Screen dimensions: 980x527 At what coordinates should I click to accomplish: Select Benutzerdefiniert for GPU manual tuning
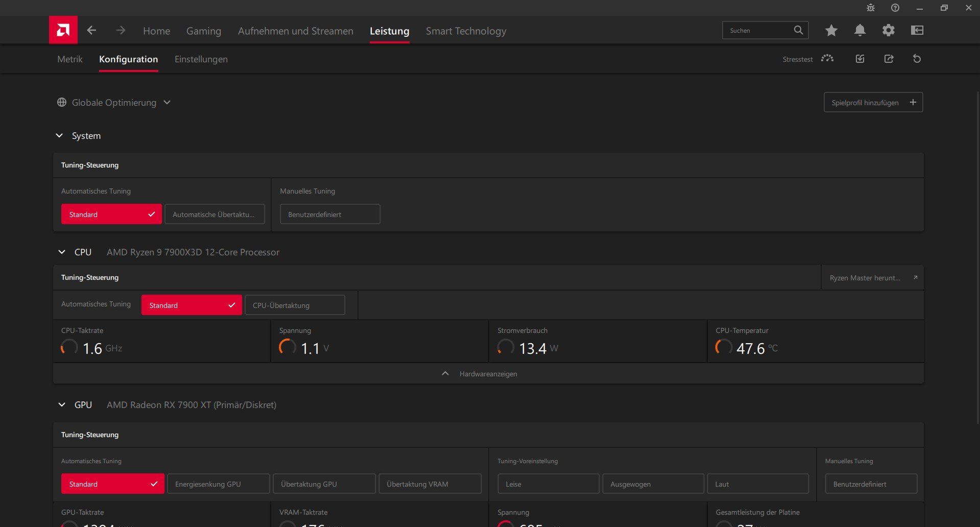[x=871, y=484]
